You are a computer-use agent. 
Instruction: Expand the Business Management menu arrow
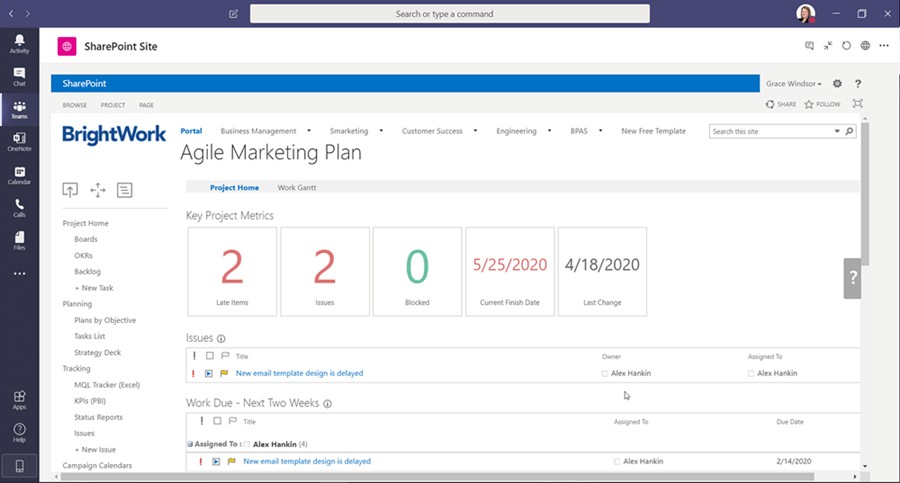309,131
